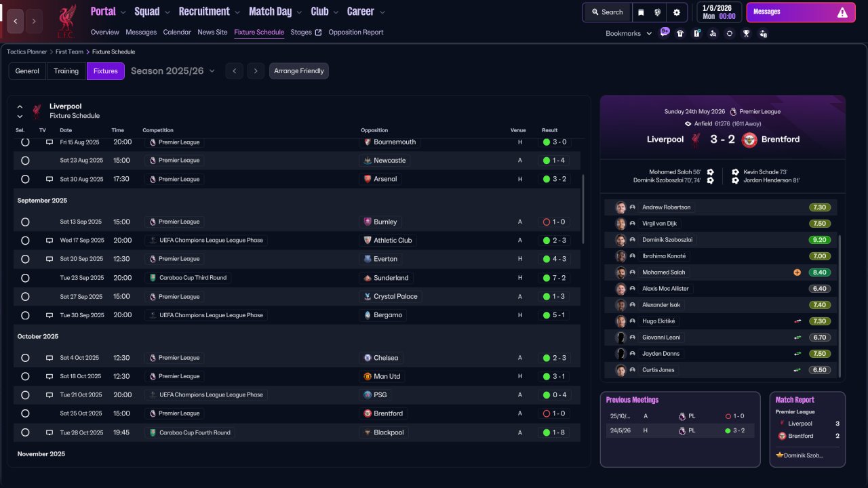Open the 9+ notifications chat bookmark icon
This screenshot has width=868, height=488.
(665, 32)
